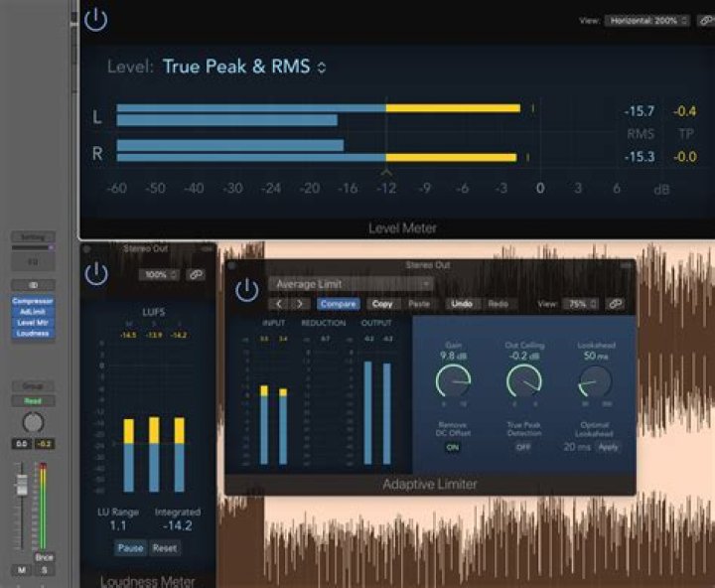Click Redo in the Adaptive Limiter

(498, 304)
